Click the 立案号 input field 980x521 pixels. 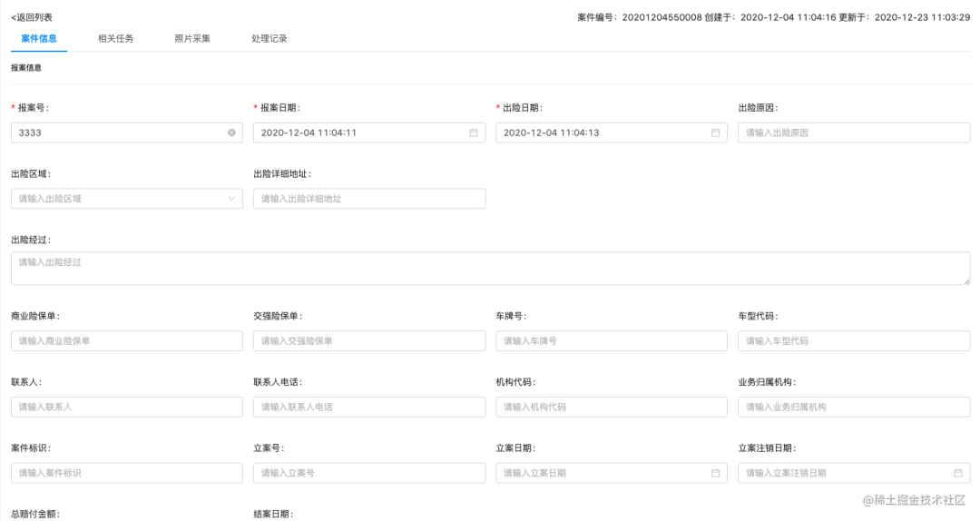369,473
